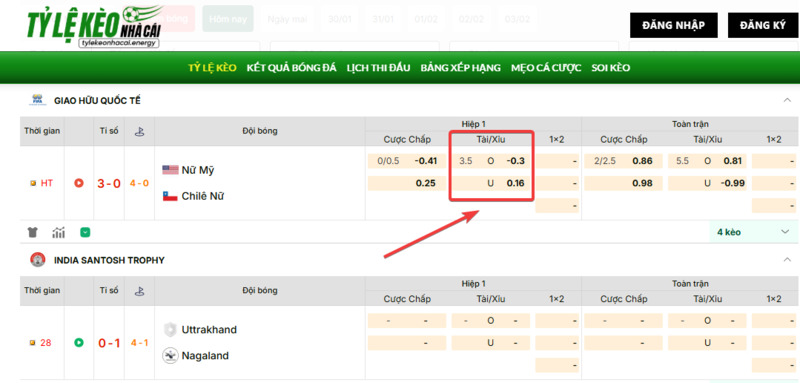Select the Nagaland team name
This screenshot has height=383, width=800.
point(205,355)
